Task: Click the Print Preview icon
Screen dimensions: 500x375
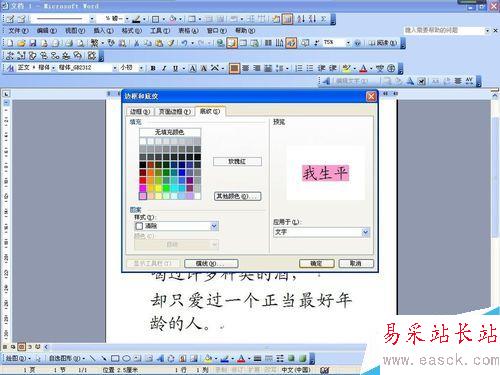Action: pyautogui.click(x=81, y=43)
